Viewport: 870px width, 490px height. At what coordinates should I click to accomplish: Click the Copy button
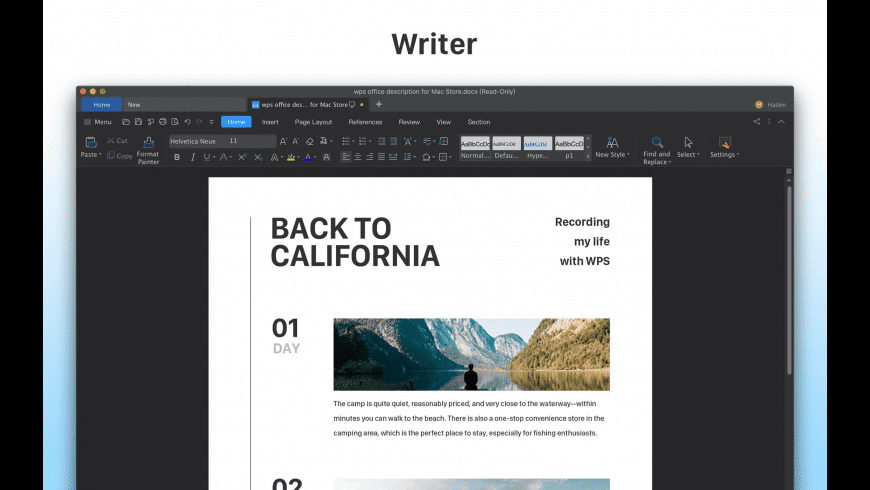click(x=120, y=156)
